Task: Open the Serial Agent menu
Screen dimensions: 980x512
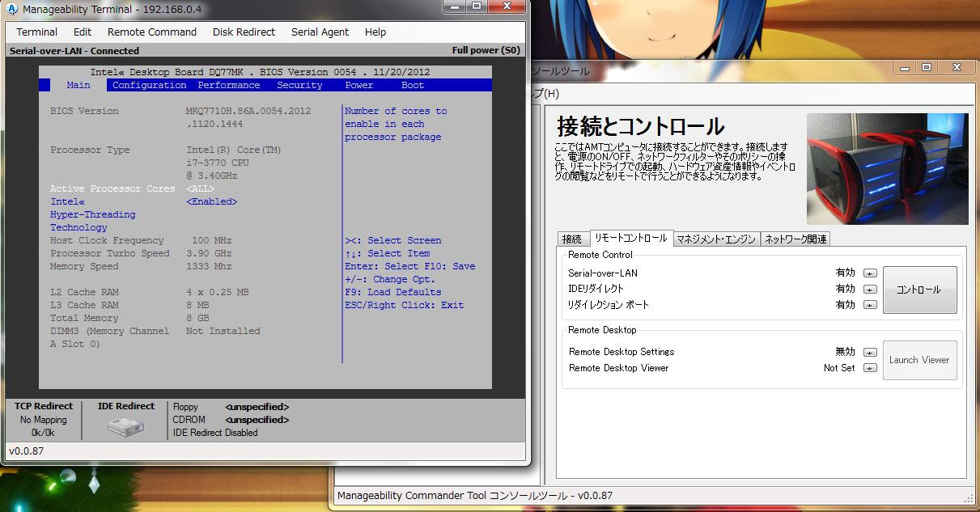Action: click(320, 32)
